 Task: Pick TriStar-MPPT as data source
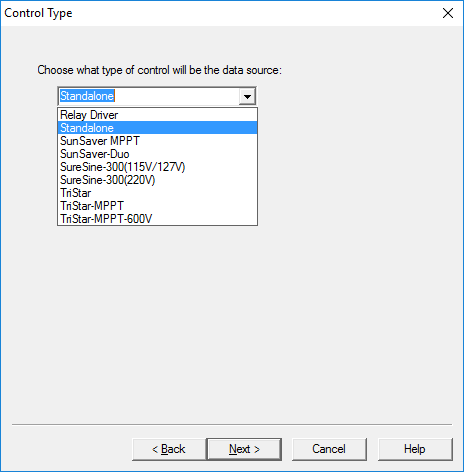(157, 206)
